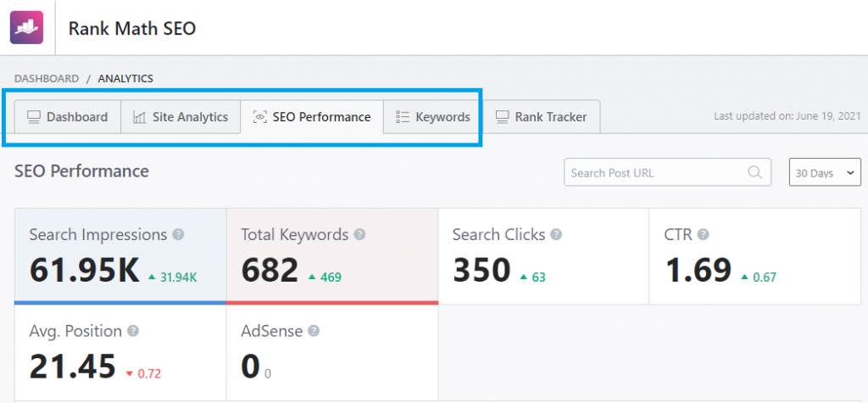Image resolution: width=868 pixels, height=403 pixels.
Task: Click the Site Analytics chart icon
Action: click(x=140, y=117)
